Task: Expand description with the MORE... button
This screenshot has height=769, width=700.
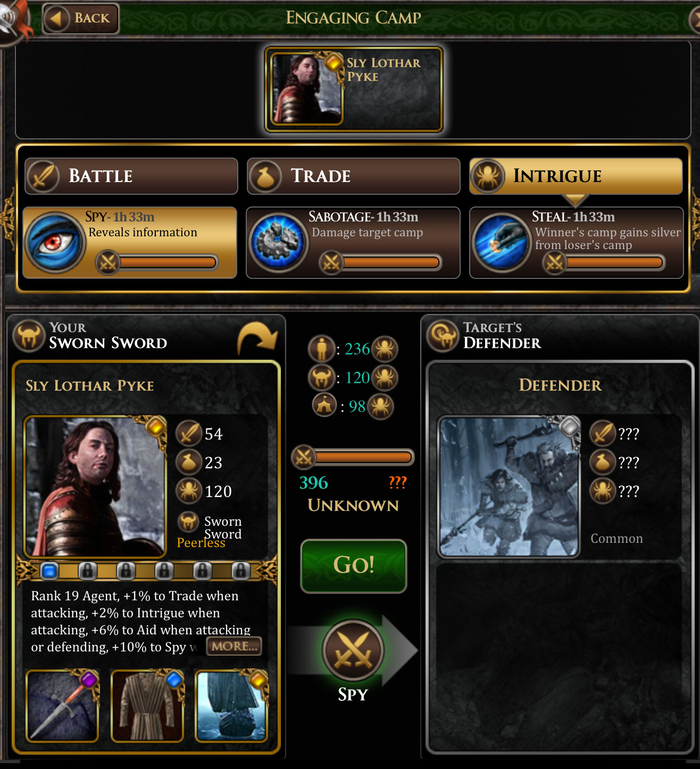Action: (234, 646)
